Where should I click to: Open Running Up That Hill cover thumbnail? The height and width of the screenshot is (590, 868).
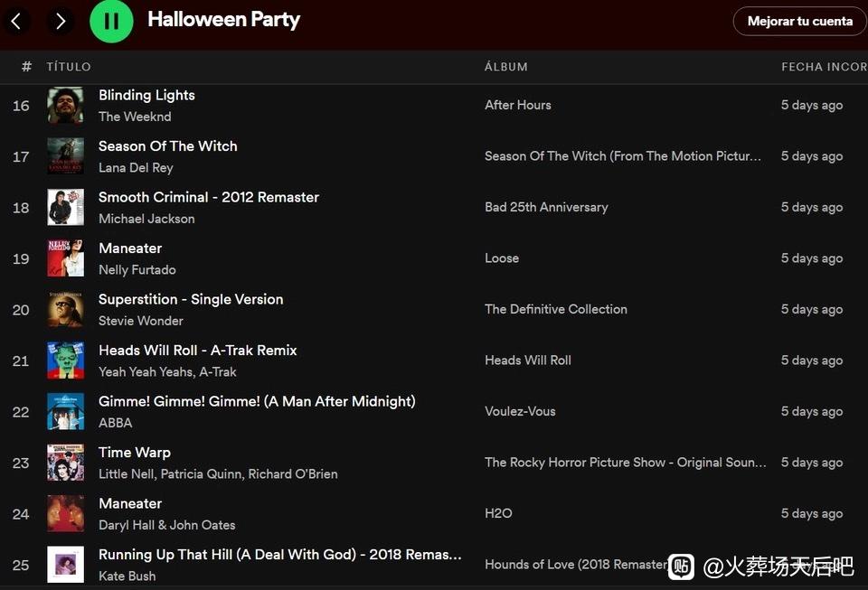pyautogui.click(x=65, y=565)
